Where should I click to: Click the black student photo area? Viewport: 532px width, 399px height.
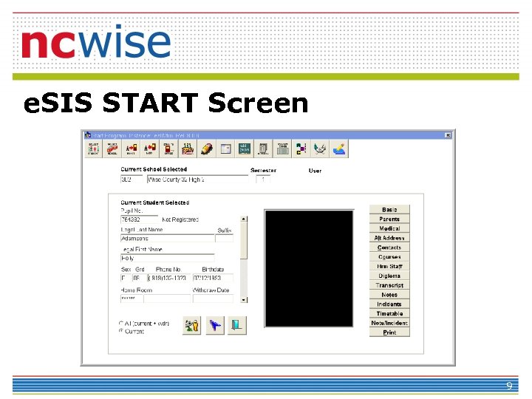(309, 268)
